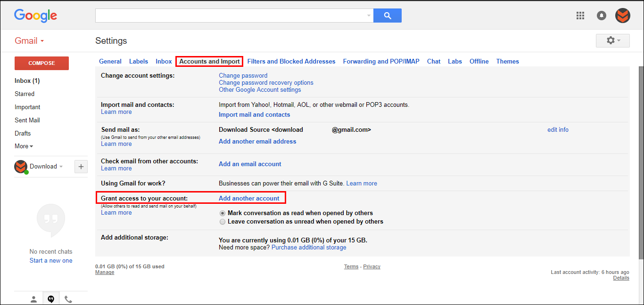Screen dimensions: 644x305
Task: Click the plus icon beside Download chat
Action: [x=81, y=167]
